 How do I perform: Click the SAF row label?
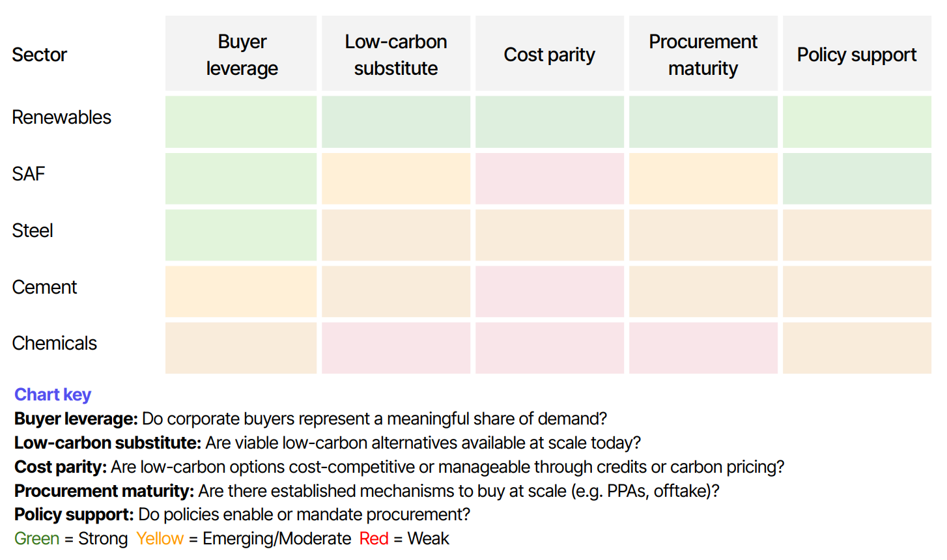tap(29, 174)
